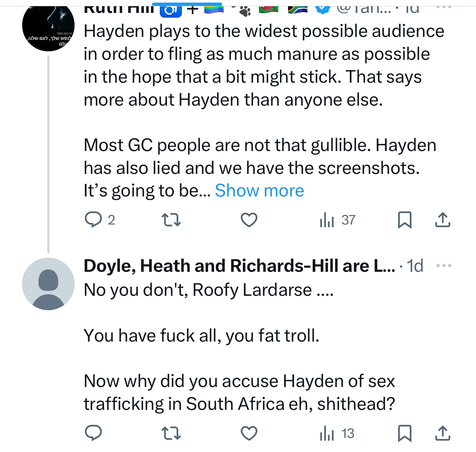Expand tweet text with Show more
476x452 pixels.
click(259, 191)
